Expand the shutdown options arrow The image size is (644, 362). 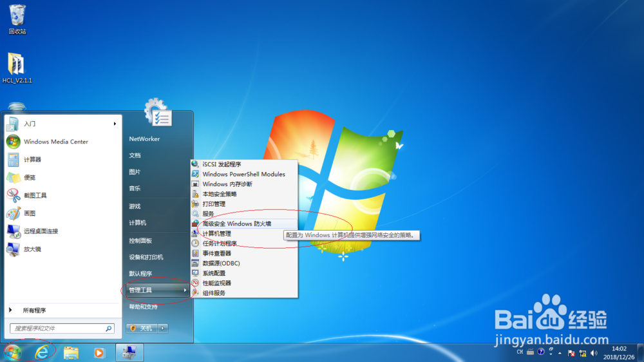pos(163,328)
